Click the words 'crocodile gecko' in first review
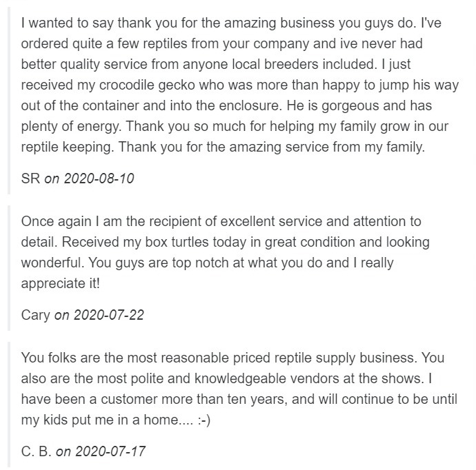Screen dimensions: 476x470 pyautogui.click(x=147, y=85)
